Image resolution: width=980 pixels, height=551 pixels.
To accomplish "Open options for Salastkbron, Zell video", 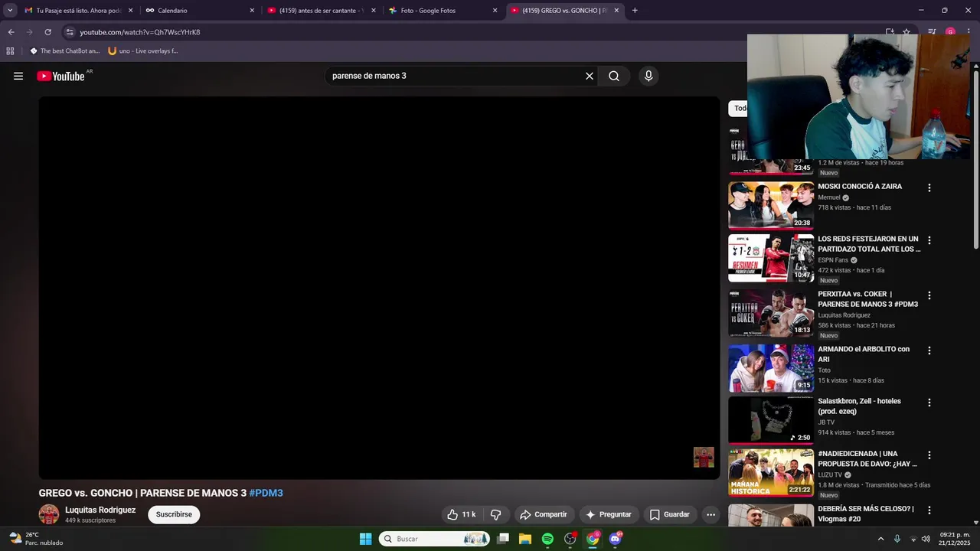I will coord(929,403).
